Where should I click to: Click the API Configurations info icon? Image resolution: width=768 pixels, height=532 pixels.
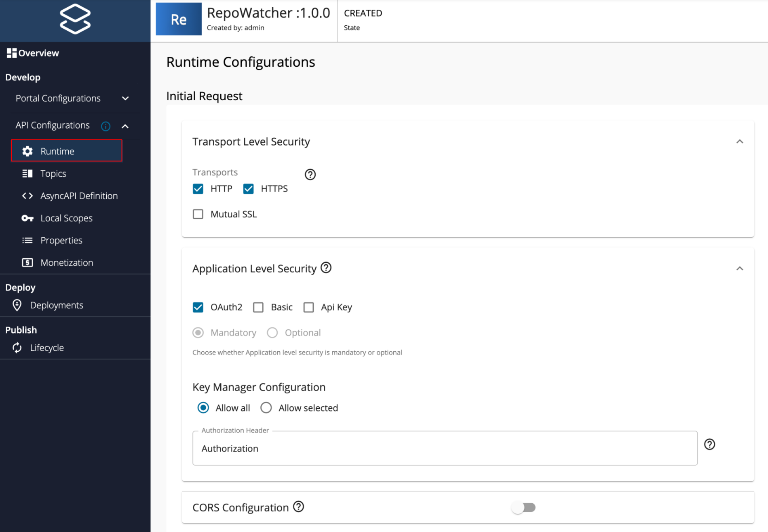tap(105, 126)
